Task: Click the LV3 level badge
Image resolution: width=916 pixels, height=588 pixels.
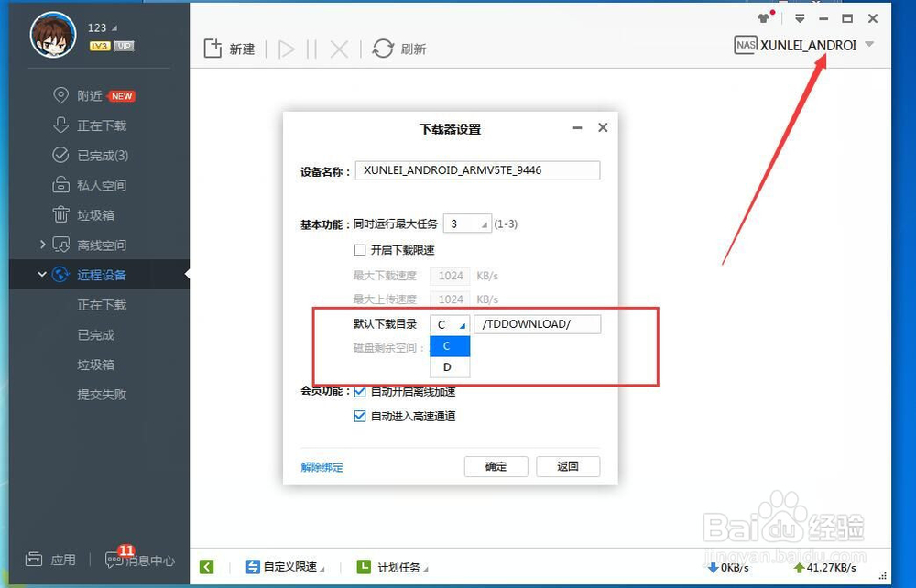Action: coord(100,46)
